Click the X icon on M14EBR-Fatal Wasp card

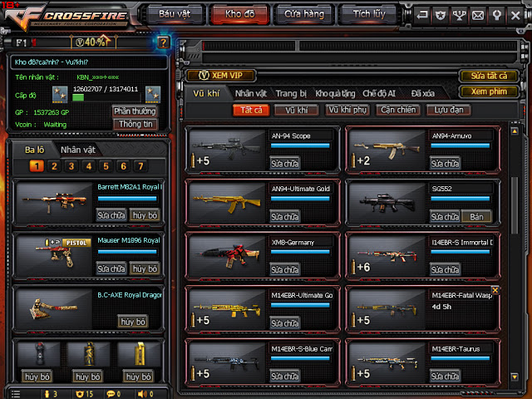pos(495,290)
